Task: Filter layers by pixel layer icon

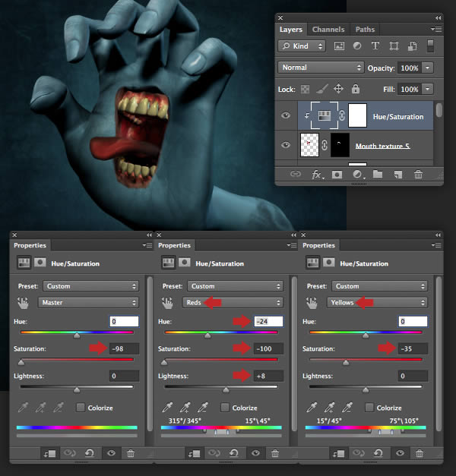Action: click(339, 46)
